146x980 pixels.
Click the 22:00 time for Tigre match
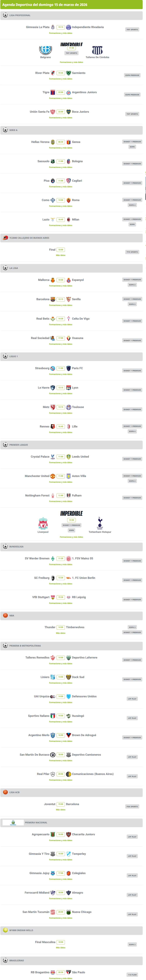pos(61,92)
